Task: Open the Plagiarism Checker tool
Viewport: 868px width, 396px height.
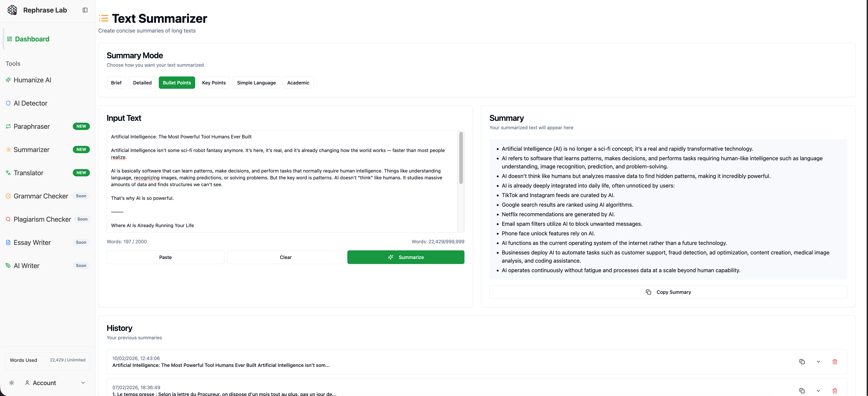Action: [42, 219]
